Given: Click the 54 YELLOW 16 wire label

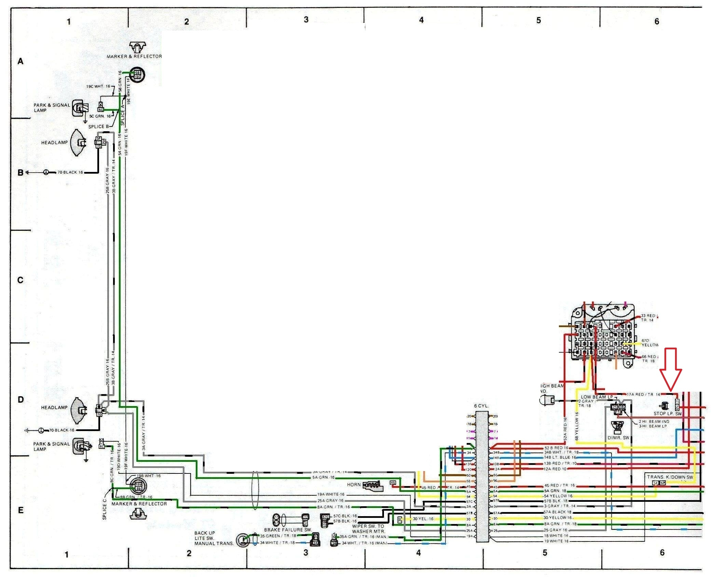Looking at the screenshot, I should coord(558,496).
